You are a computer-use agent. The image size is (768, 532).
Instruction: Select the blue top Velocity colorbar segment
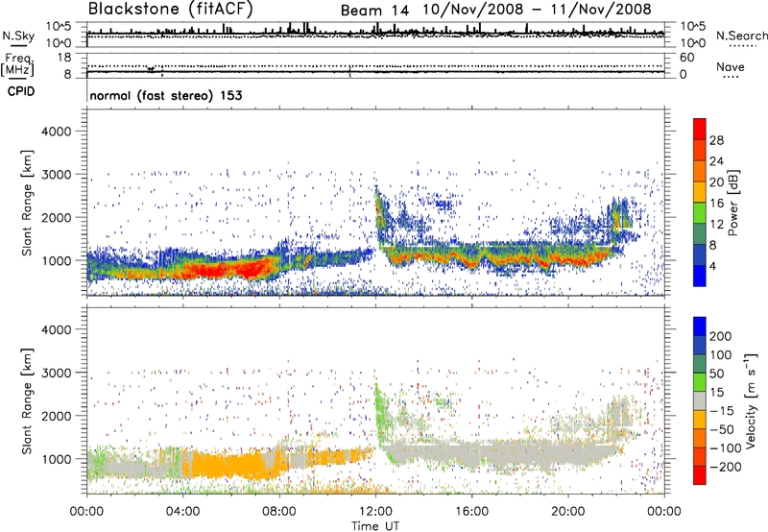click(x=700, y=326)
